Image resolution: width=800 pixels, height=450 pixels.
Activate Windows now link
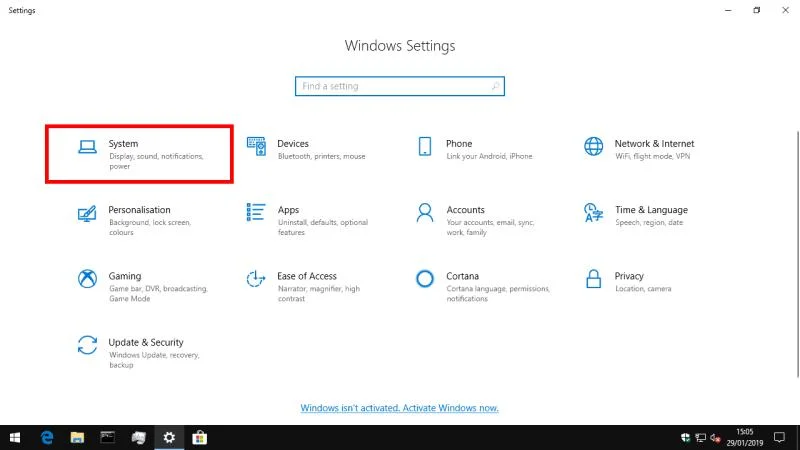click(x=399, y=408)
